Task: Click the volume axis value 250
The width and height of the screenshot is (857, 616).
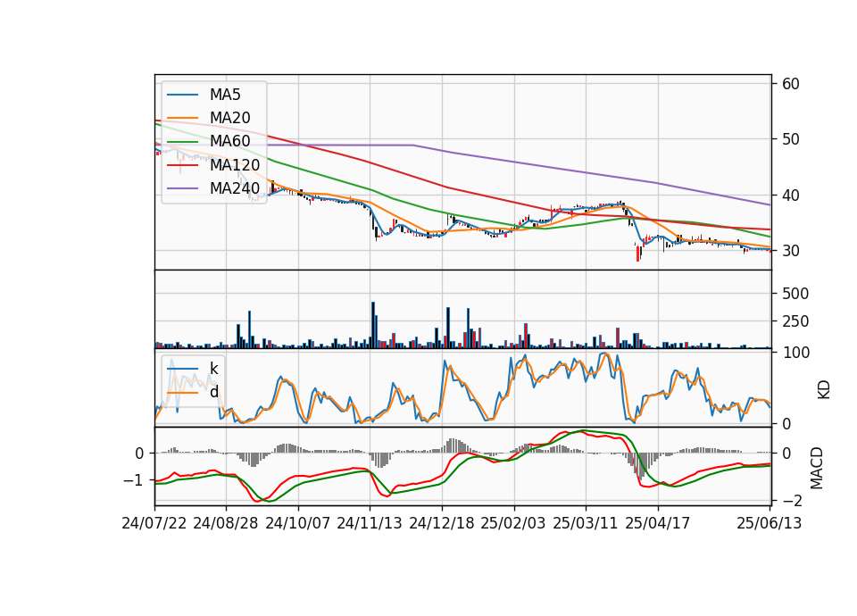Action: 795,321
